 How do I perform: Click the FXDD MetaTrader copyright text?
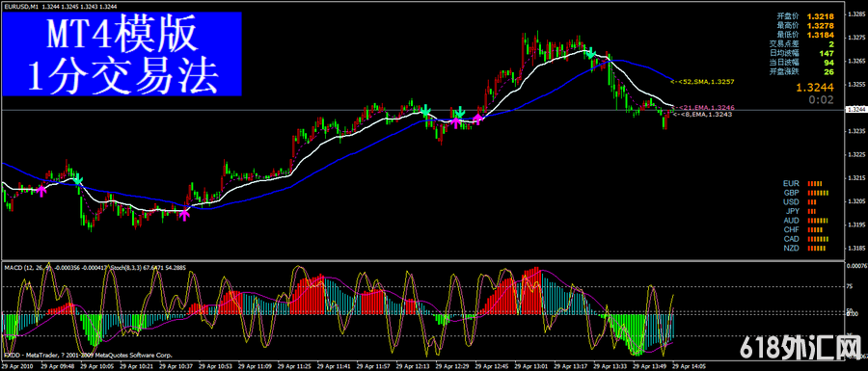point(87,355)
